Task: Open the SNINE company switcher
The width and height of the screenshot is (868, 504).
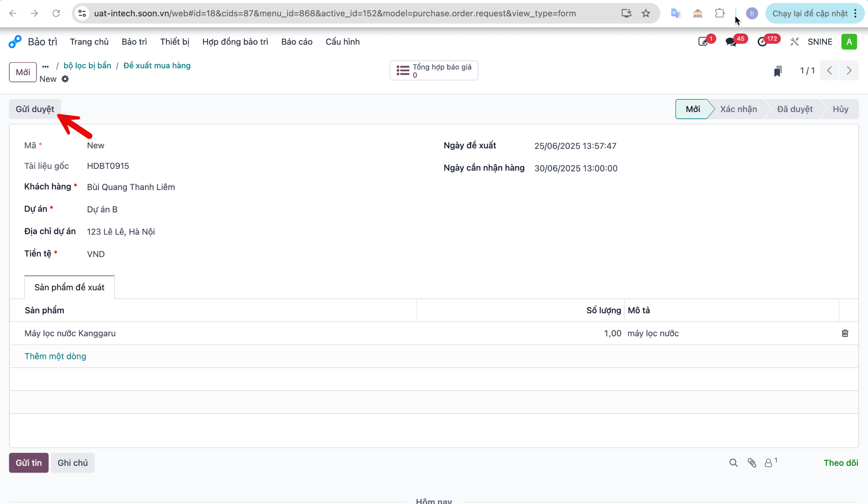Action: 820,42
